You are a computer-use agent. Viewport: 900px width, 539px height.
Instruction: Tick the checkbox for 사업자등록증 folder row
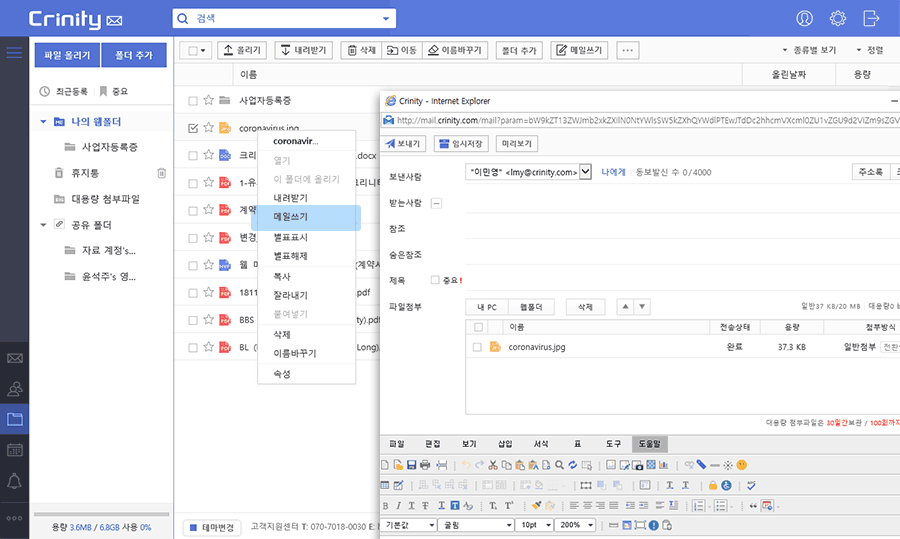193,101
